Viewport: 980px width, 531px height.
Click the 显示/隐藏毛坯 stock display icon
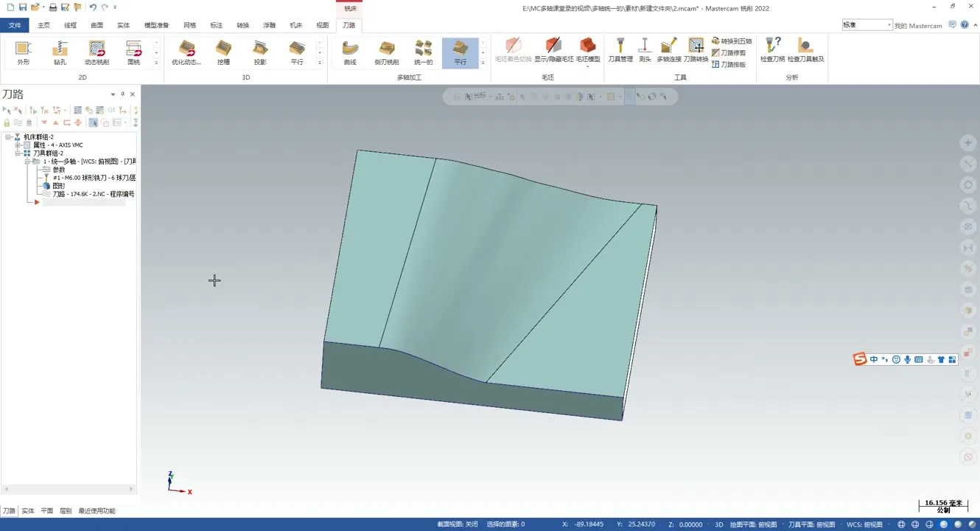tap(553, 50)
